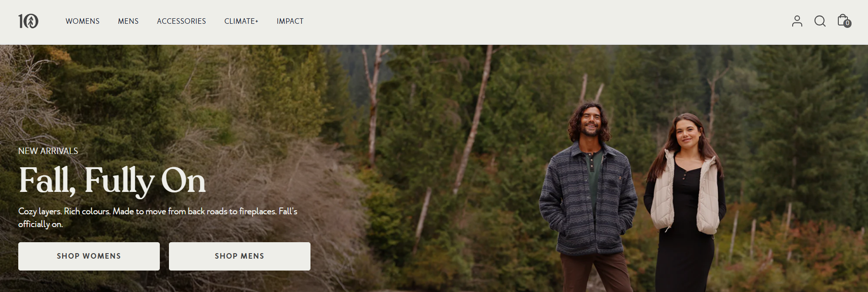
Task: Open the search magnifier icon
Action: (820, 21)
